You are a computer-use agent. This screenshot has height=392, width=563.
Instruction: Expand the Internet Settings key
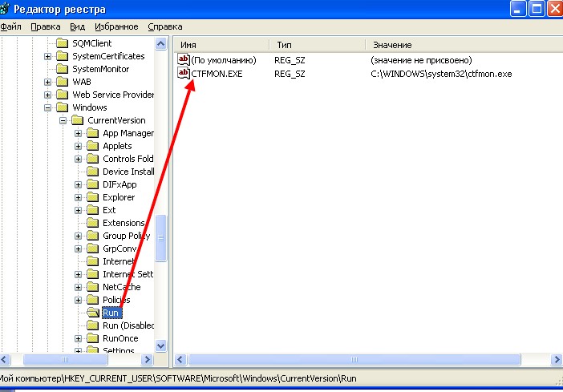tap(78, 275)
